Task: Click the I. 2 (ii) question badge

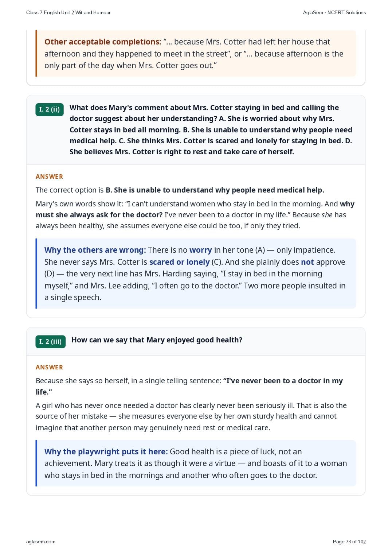Action: click(50, 109)
